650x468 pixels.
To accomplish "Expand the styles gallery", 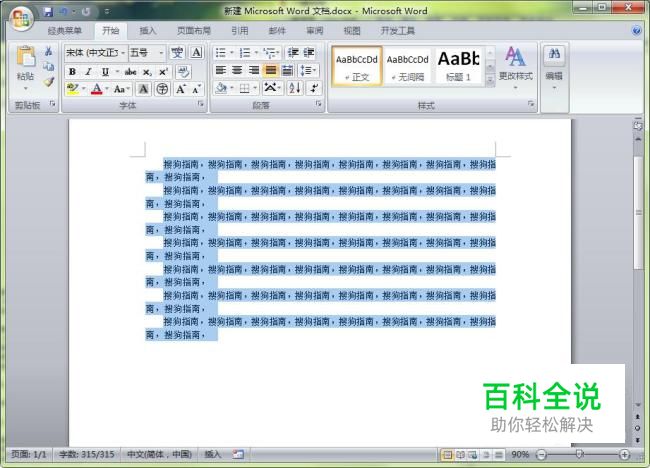I will (490, 81).
